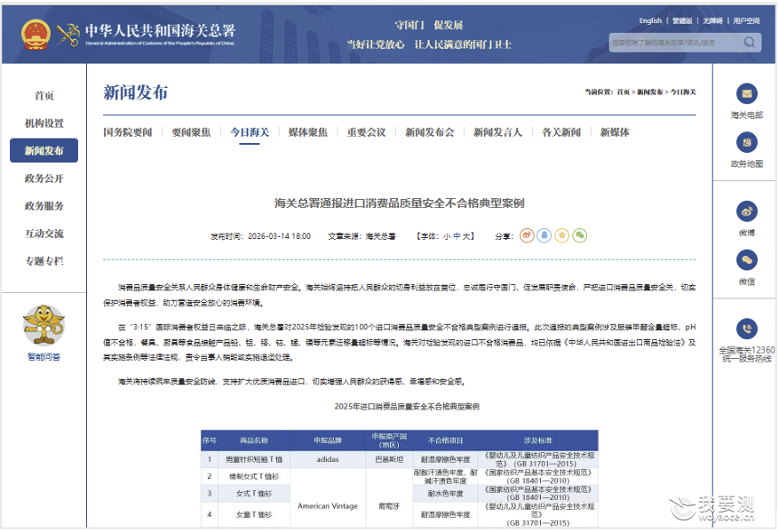Viewport: 779px width, 532px height.
Task: Select the 今日海关 tab
Action: (250, 132)
